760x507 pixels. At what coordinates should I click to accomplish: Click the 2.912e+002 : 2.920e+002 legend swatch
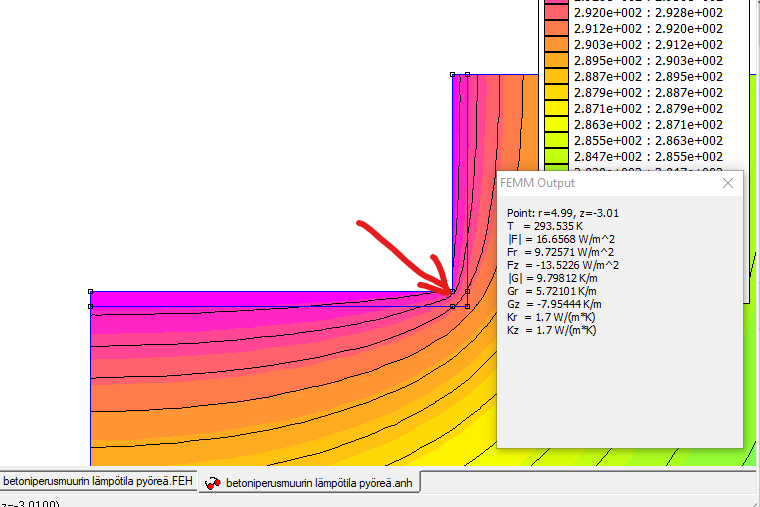click(555, 28)
